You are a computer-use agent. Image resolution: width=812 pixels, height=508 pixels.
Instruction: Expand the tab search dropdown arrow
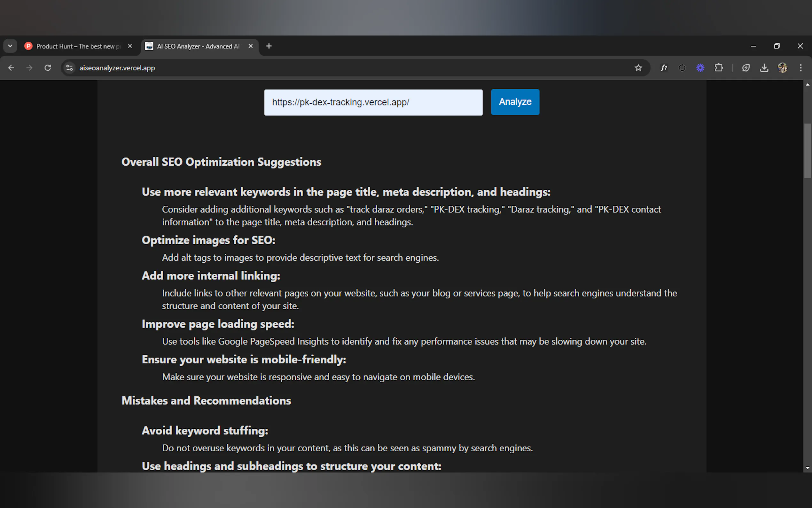[x=10, y=46]
